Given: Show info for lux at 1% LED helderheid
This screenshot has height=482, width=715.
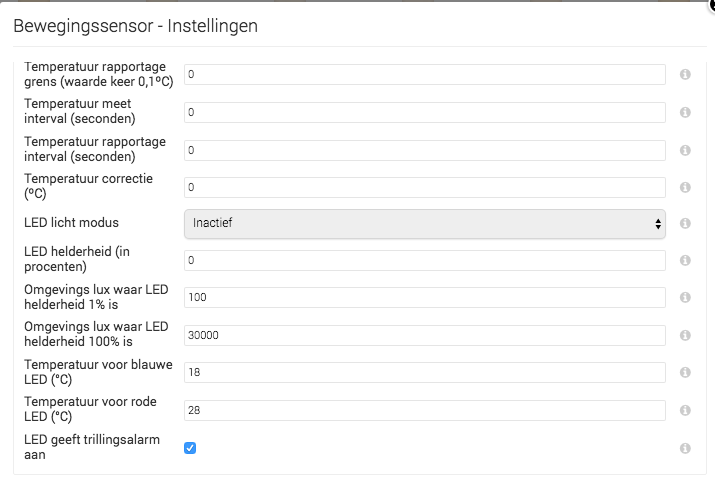Looking at the screenshot, I should (x=685, y=298).
